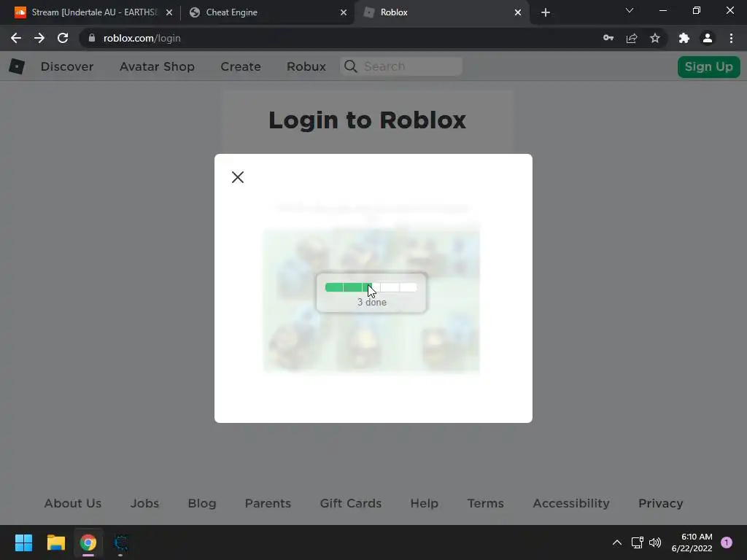The height and width of the screenshot is (560, 747).
Task: Click the search magnifier icon
Action: click(x=351, y=66)
